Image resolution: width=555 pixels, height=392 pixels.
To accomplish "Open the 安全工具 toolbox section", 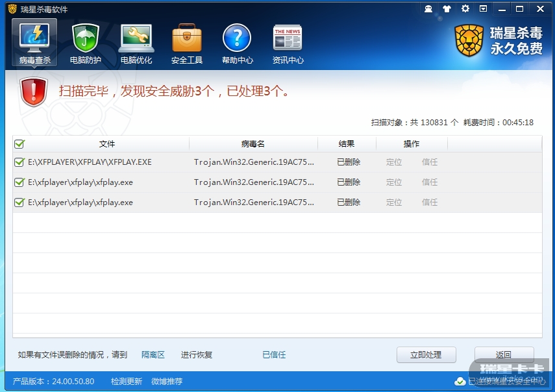I will (187, 44).
